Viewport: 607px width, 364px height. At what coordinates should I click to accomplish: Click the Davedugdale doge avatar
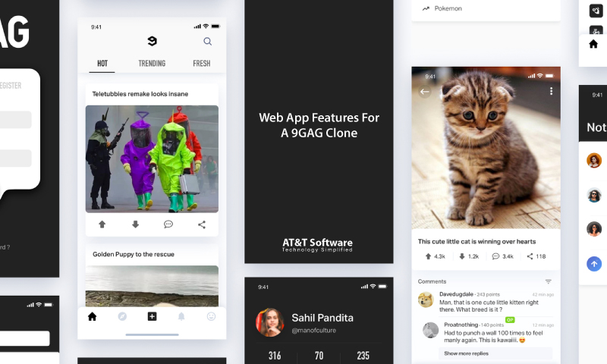(x=426, y=300)
